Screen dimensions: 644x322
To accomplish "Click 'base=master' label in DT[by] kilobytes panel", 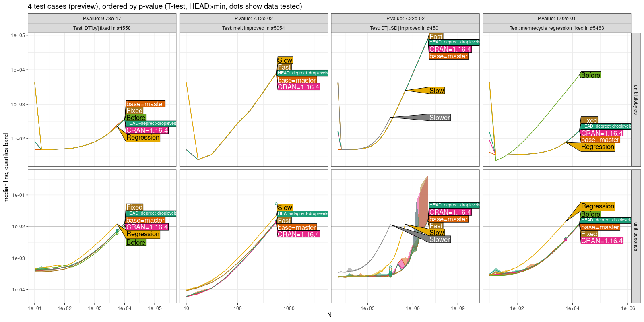I will point(145,104).
